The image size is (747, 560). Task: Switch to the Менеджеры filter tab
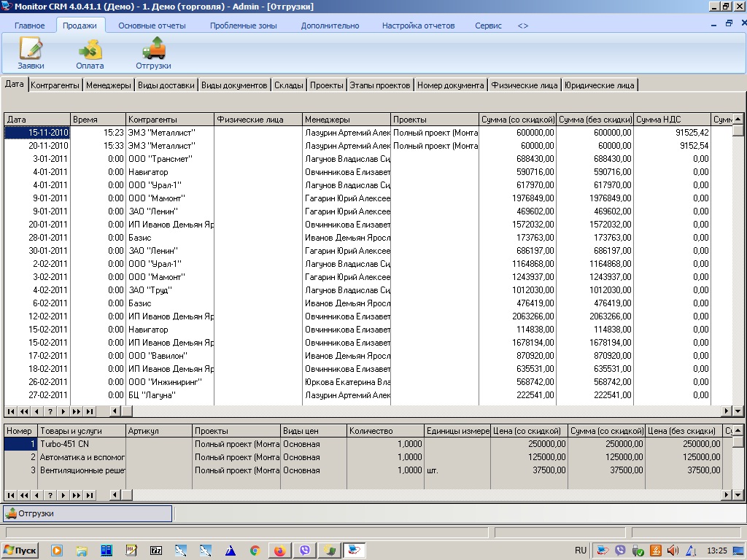tap(109, 85)
